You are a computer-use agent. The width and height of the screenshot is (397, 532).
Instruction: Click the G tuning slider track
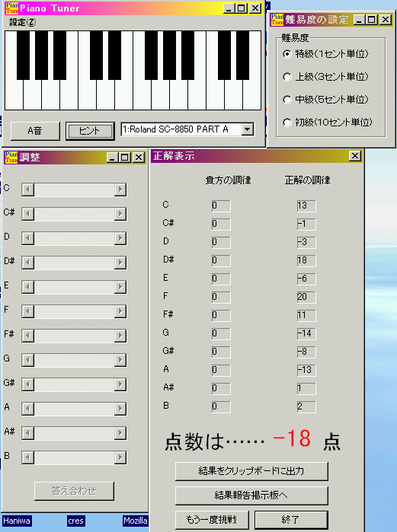coord(74,360)
